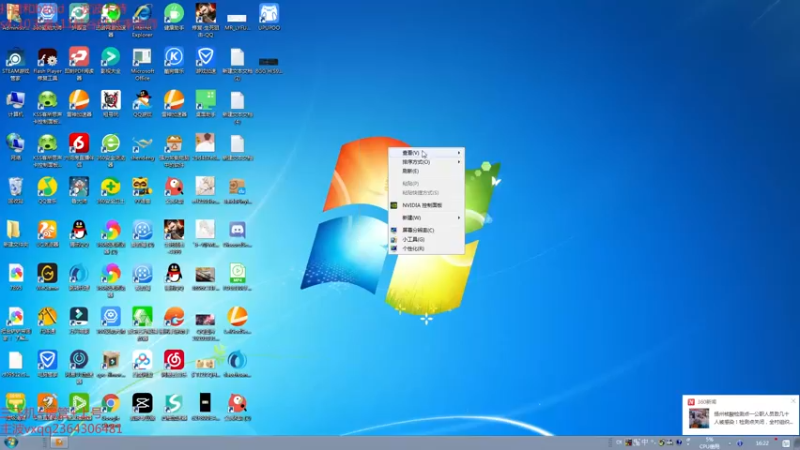Close the 360新闻 news popup

[x=793, y=401]
